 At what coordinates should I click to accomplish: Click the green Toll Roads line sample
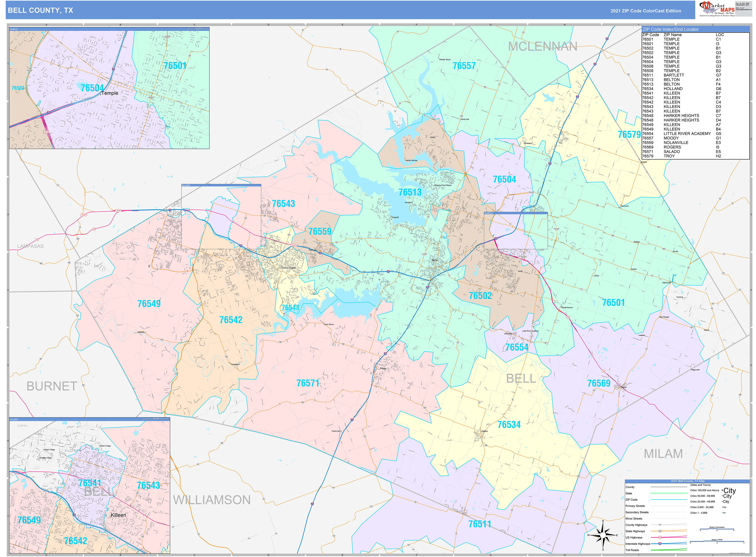(x=669, y=550)
